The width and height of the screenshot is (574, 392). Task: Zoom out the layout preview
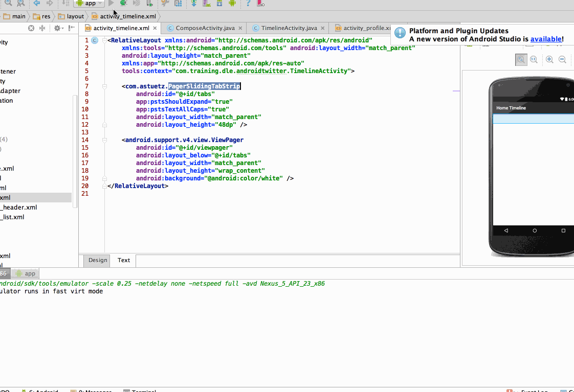click(x=563, y=60)
